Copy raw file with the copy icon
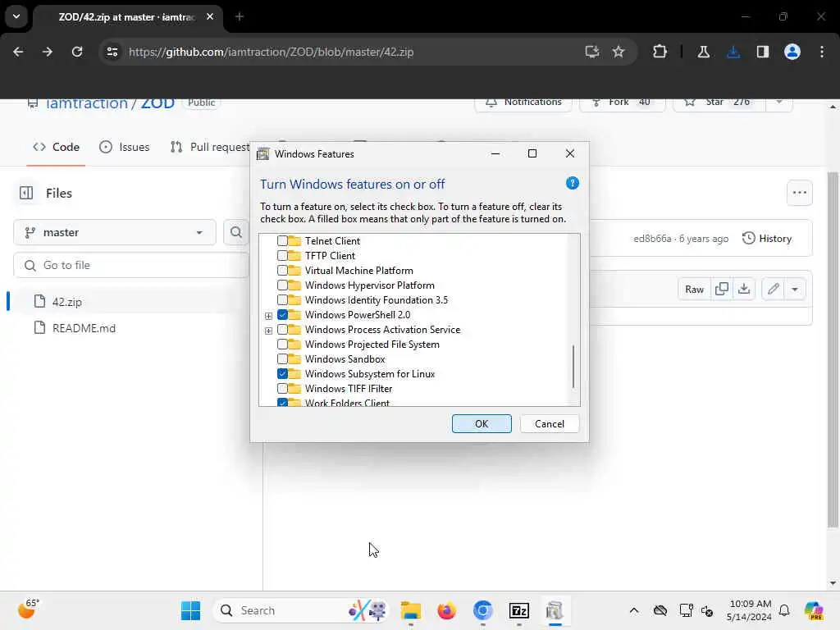Viewport: 840px width, 630px height. click(722, 290)
